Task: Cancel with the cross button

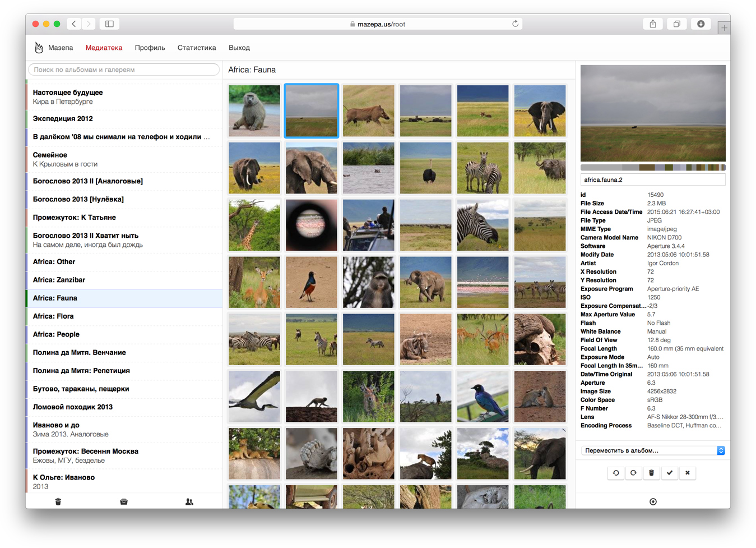Action: [x=688, y=473]
